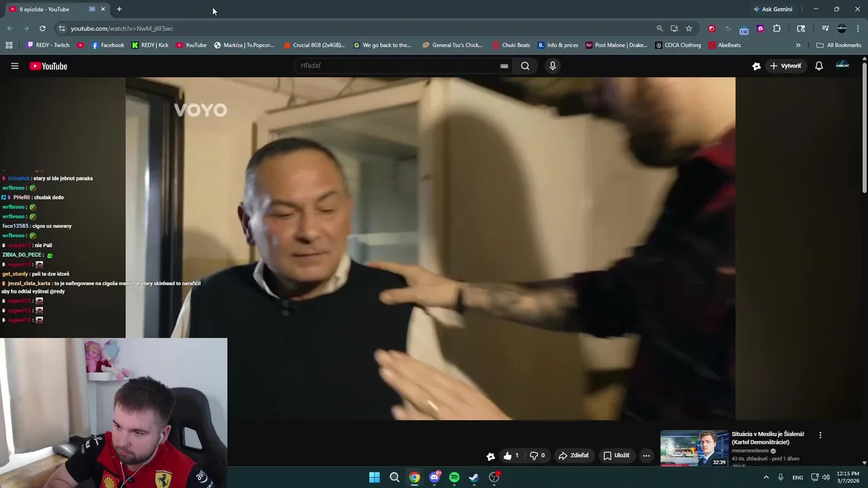This screenshot has height=488, width=868.
Task: Open the Extensions puzzle menu
Action: click(x=776, y=28)
